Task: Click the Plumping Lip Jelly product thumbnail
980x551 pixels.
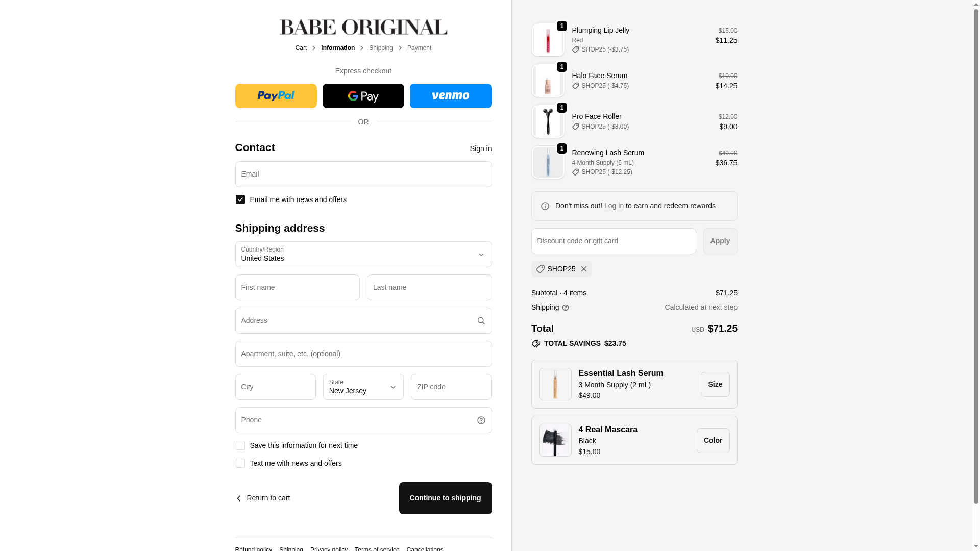Action: 548,40
